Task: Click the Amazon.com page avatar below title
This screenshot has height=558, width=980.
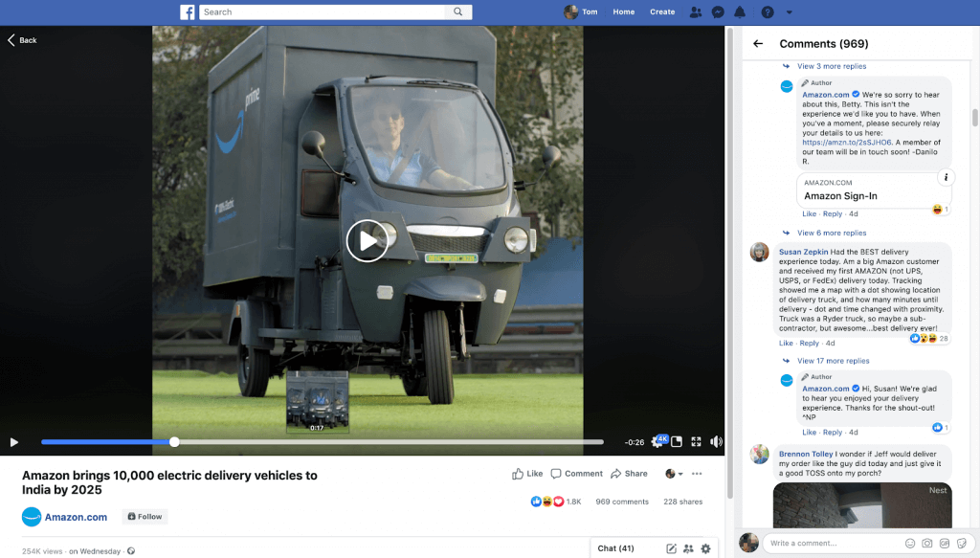Action: coord(32,517)
